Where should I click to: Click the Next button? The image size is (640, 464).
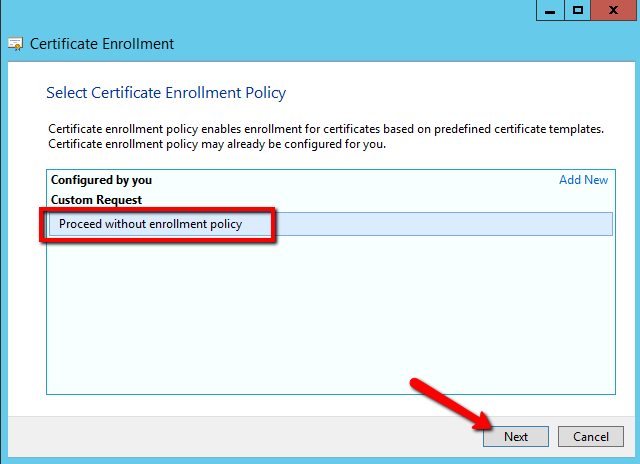pos(515,437)
